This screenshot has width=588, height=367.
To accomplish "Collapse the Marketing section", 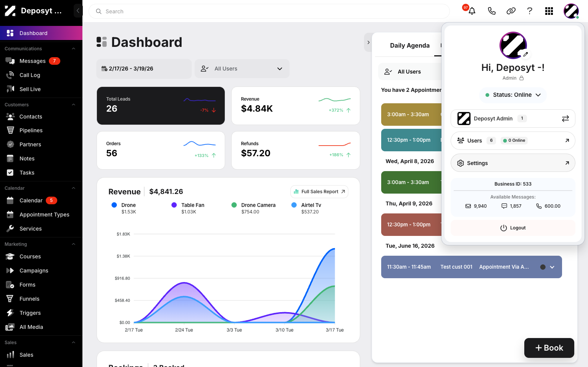I will [74, 244].
